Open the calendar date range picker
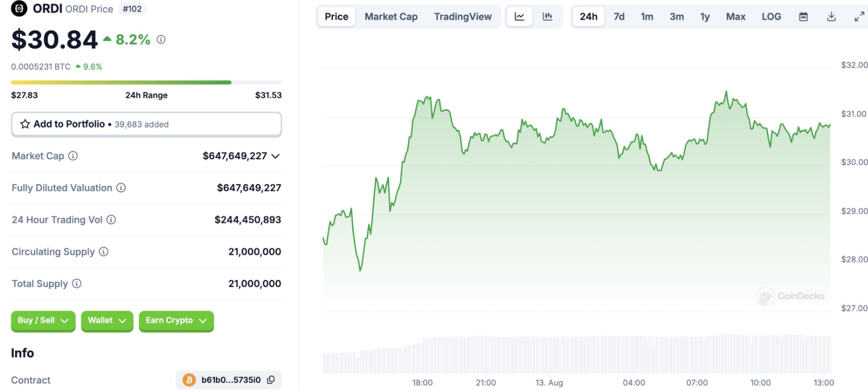The width and height of the screenshot is (868, 390). 804,17
